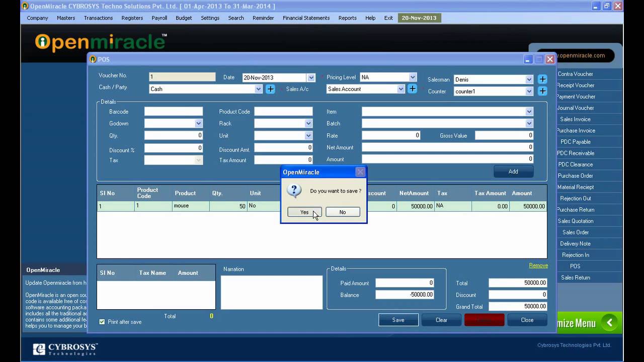The width and height of the screenshot is (644, 362).
Task: Open the Payroll menu
Action: 159,18
